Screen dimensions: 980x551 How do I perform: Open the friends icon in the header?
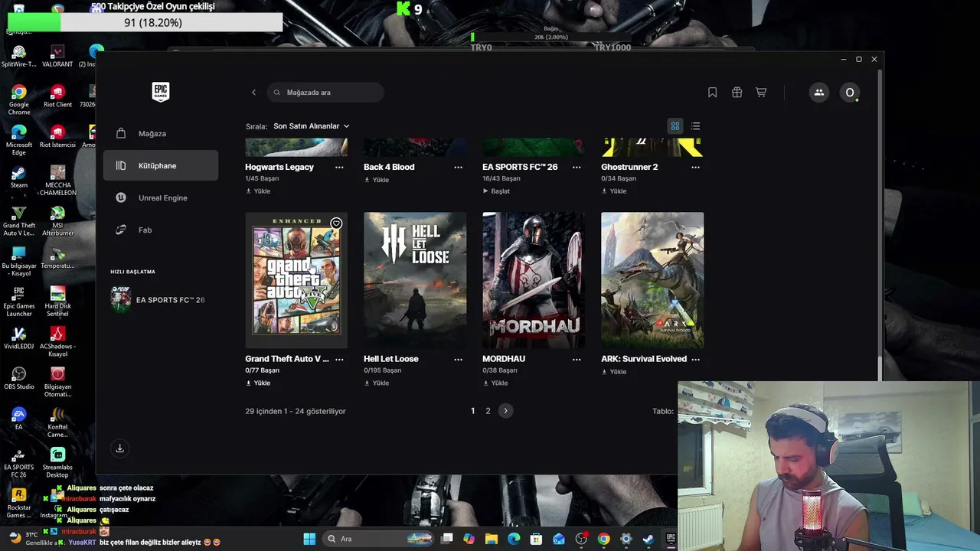818,93
